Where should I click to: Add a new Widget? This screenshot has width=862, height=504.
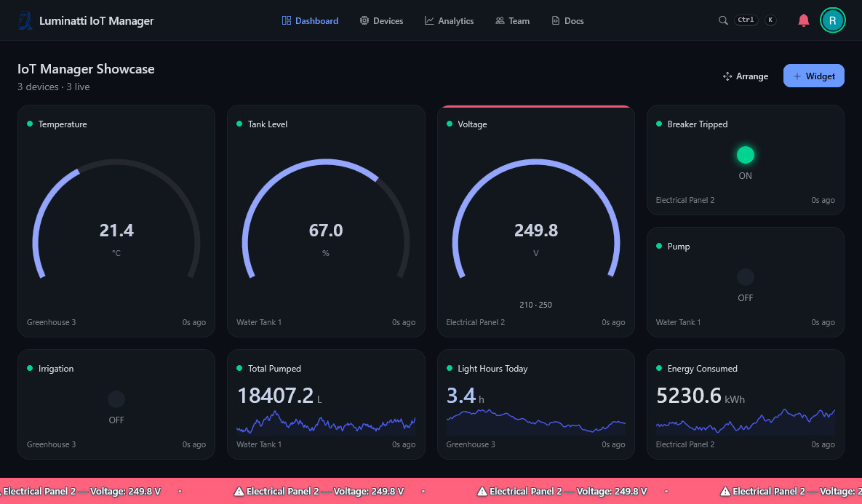[813, 76]
